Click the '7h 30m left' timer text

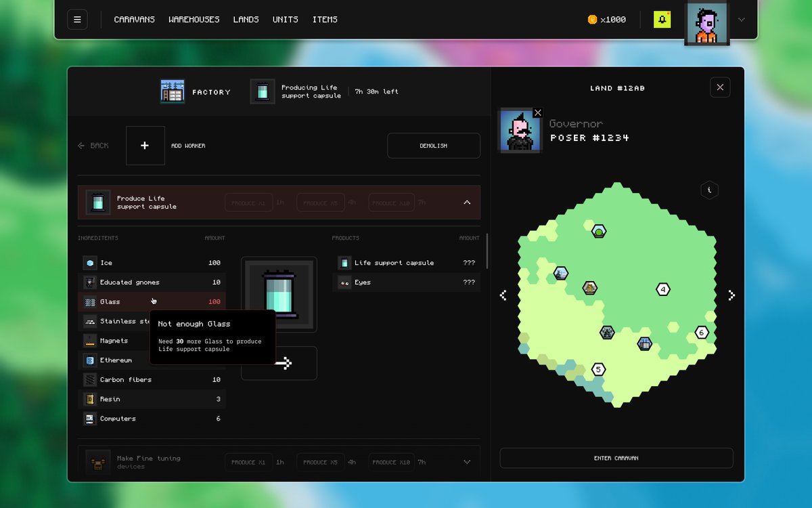[377, 91]
